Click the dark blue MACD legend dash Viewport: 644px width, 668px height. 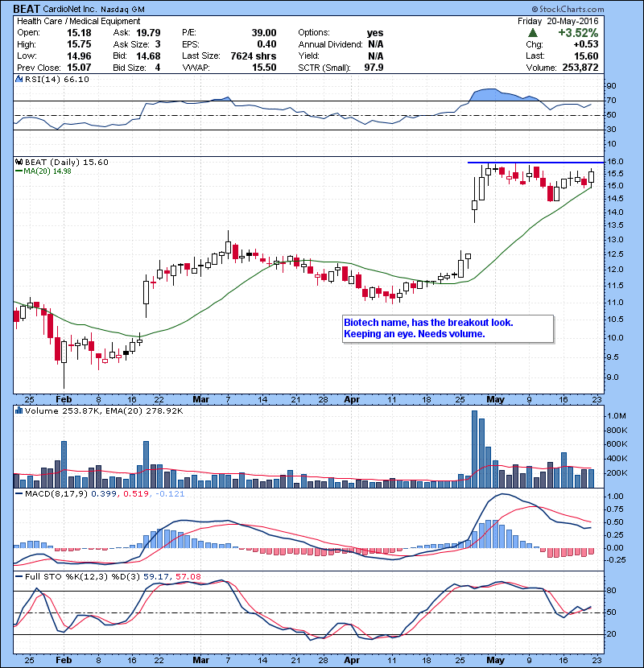click(x=19, y=494)
